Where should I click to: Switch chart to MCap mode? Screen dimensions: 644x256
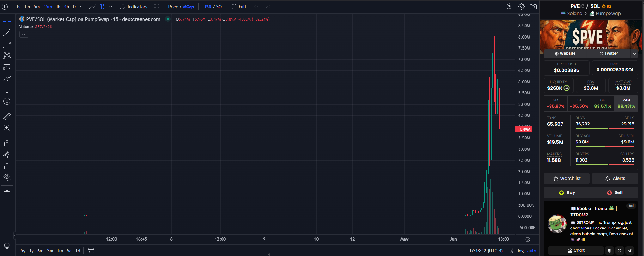tap(189, 7)
